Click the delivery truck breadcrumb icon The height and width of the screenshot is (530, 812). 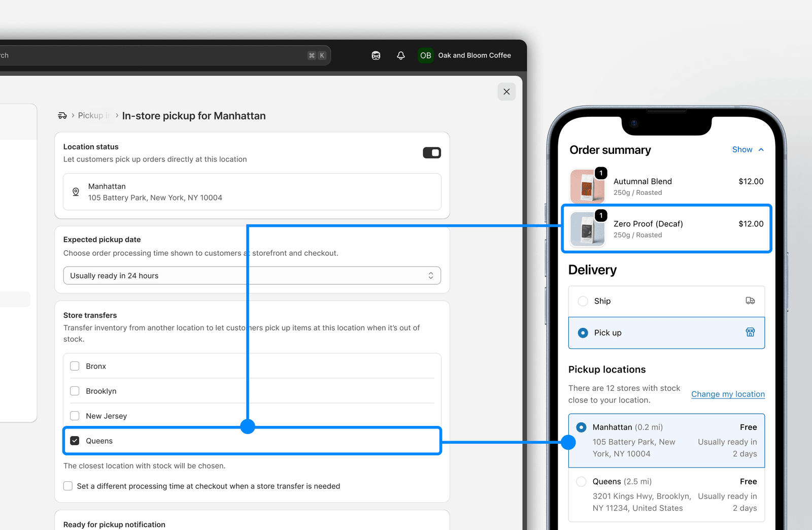62,116
